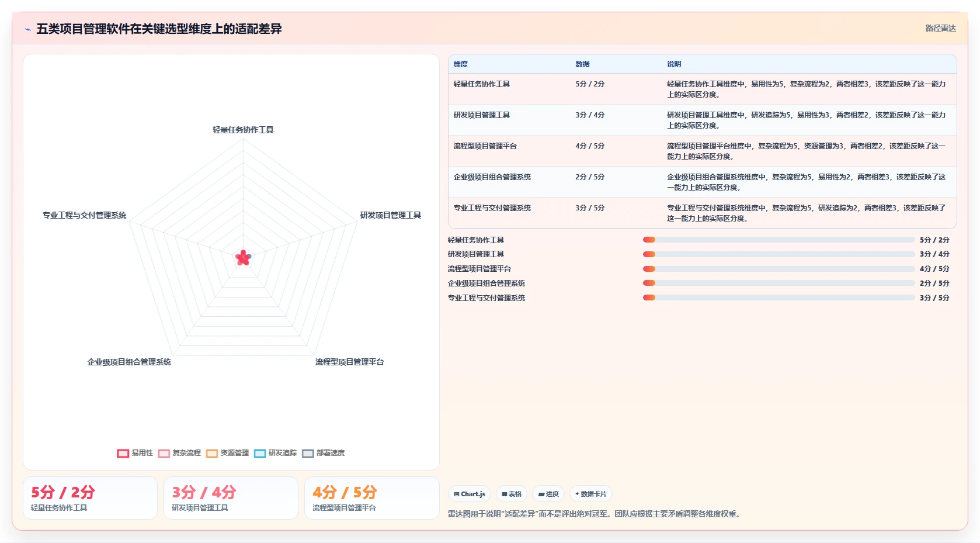Click the description beginning 流程型项目管理平台维度中

(807, 151)
